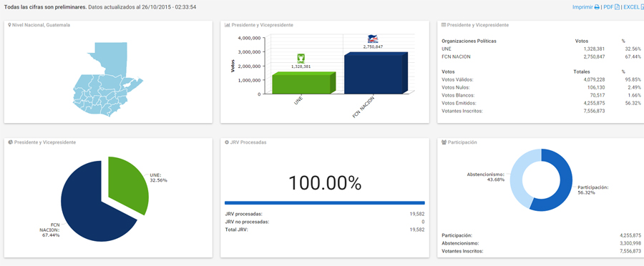Click the JRV processed progress bar
Screen dimensions: 644x266
(324, 203)
